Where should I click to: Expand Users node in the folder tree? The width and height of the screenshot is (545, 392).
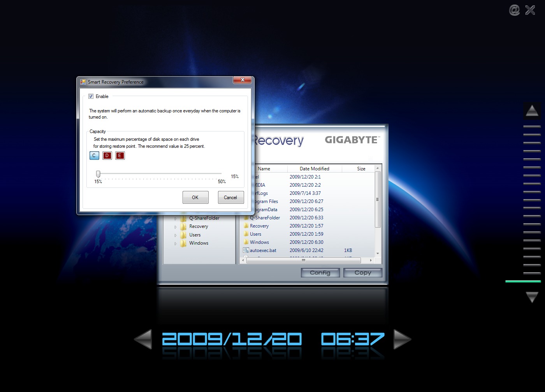176,235
